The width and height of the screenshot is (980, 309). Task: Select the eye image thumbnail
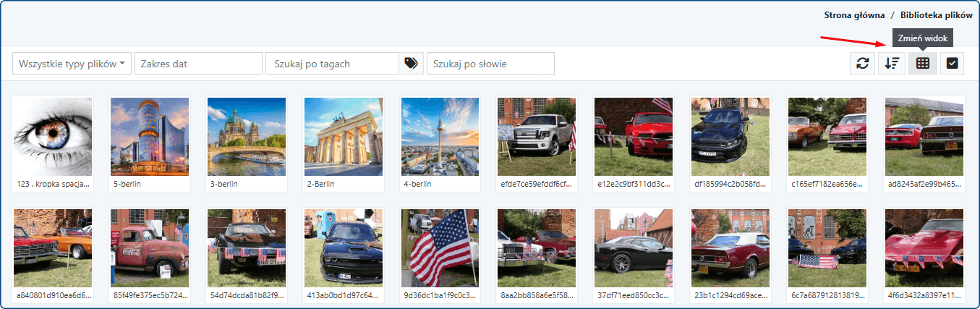tap(53, 137)
